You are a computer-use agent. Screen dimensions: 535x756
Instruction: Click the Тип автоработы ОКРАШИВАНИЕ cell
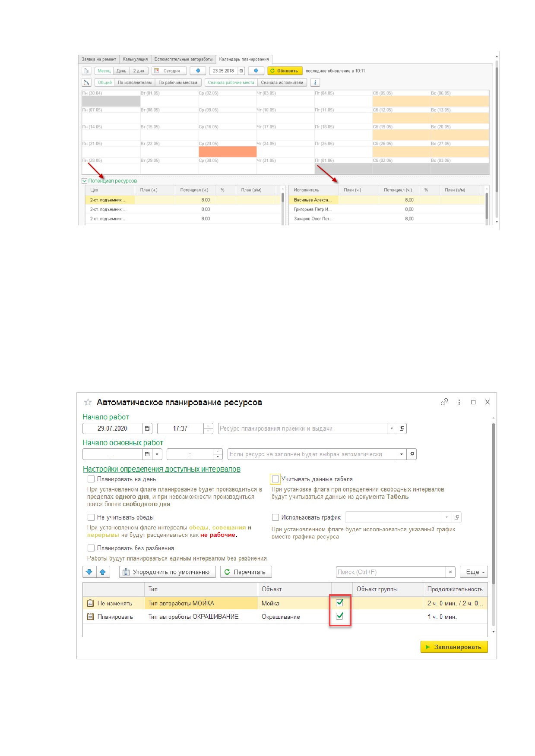click(x=201, y=617)
